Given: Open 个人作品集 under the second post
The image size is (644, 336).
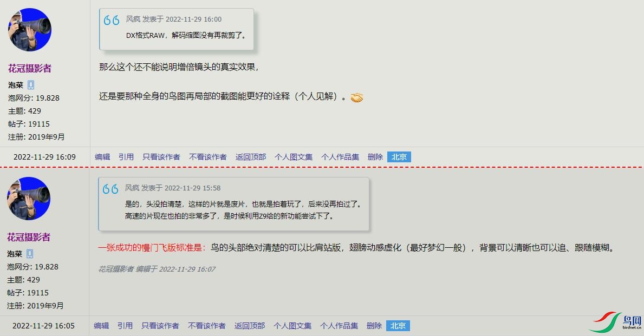Looking at the screenshot, I should point(339,326).
